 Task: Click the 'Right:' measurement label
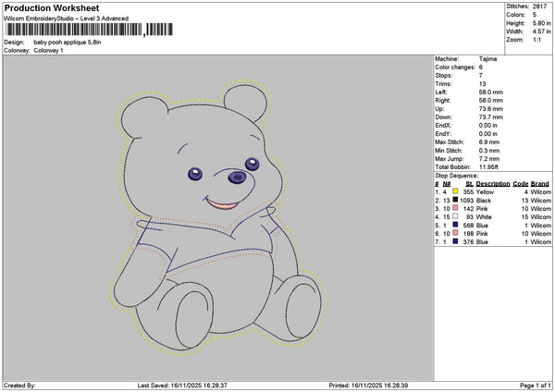pos(443,101)
